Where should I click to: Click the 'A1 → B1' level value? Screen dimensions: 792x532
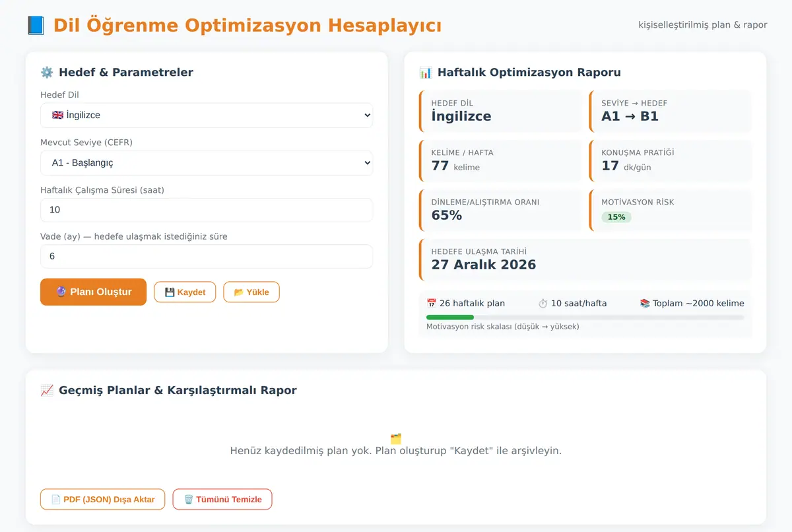630,117
